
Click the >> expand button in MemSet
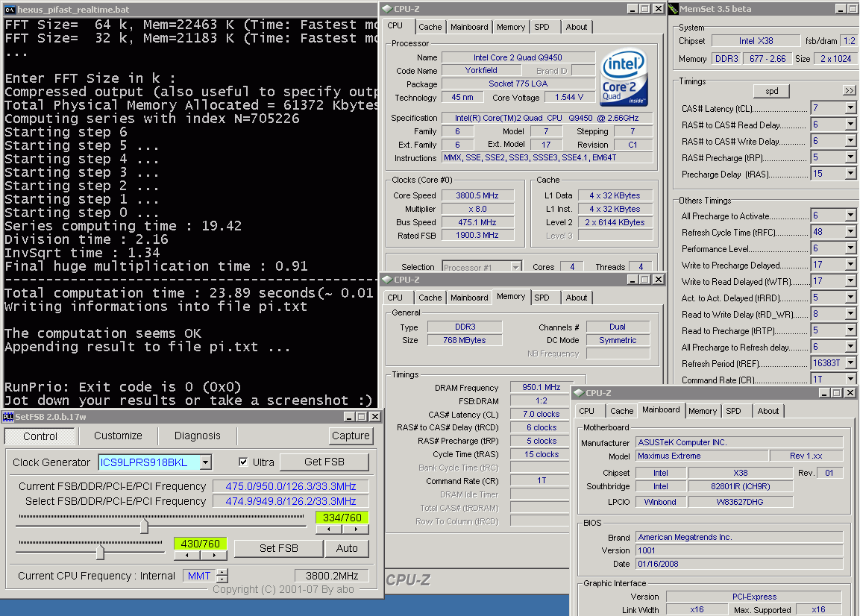pyautogui.click(x=850, y=90)
